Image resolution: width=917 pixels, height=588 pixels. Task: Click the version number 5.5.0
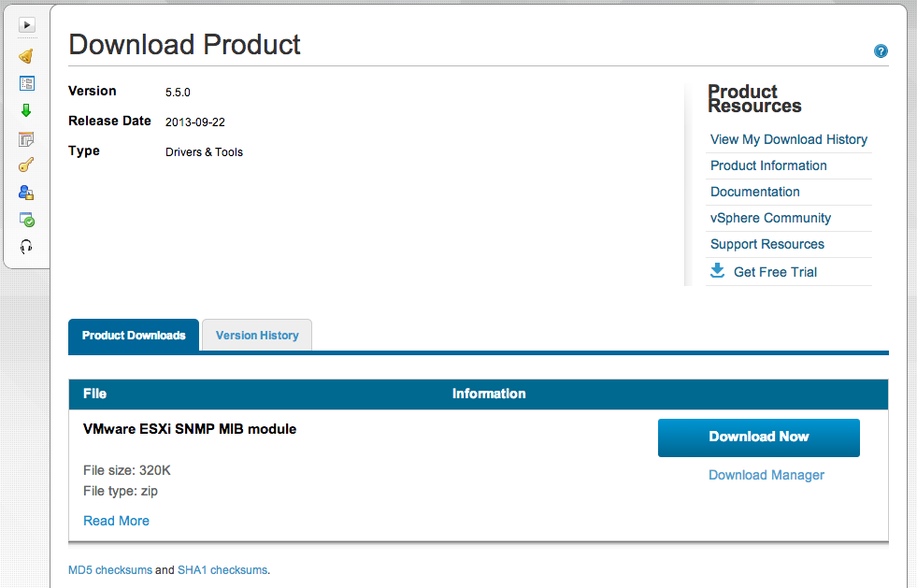[x=178, y=93]
